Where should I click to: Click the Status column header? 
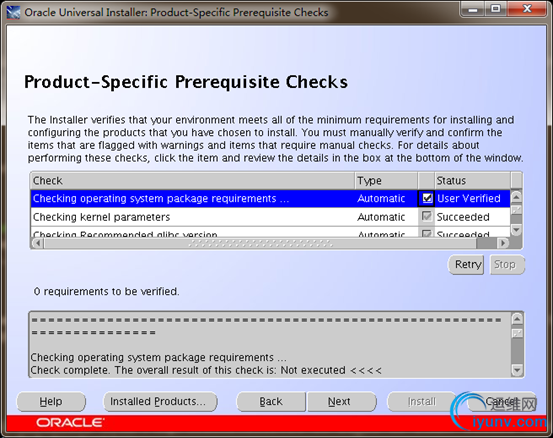[473, 181]
